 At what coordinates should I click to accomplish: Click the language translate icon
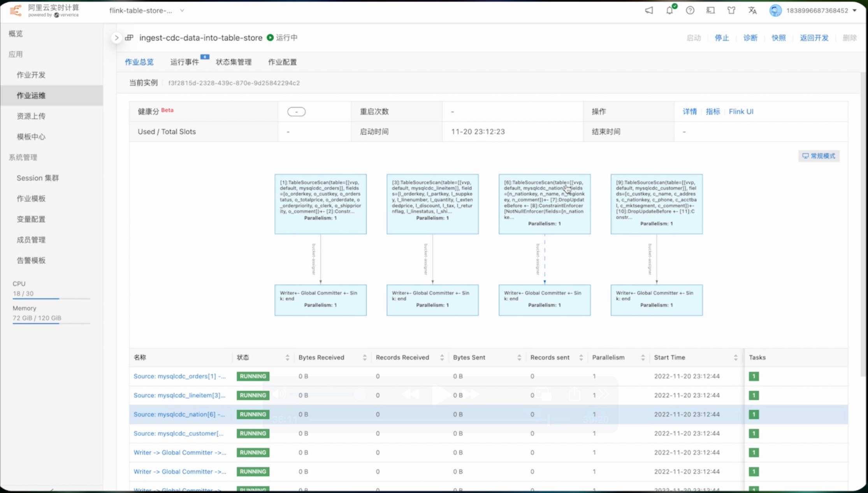pyautogui.click(x=752, y=11)
